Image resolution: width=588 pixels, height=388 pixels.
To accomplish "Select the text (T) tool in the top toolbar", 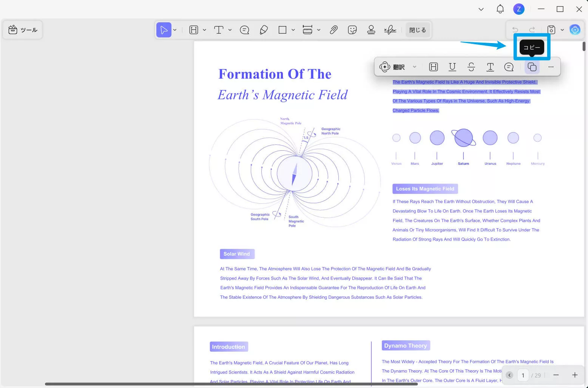I will click(x=219, y=30).
